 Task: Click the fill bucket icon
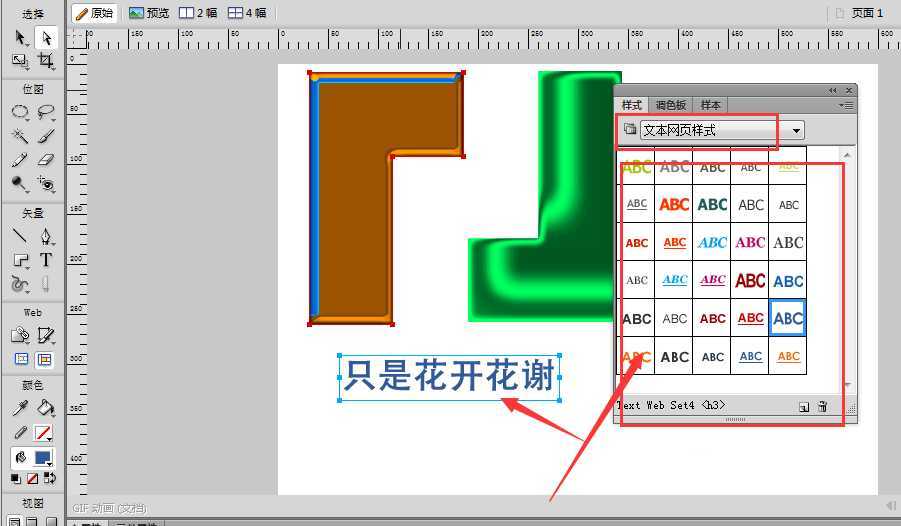[21, 458]
